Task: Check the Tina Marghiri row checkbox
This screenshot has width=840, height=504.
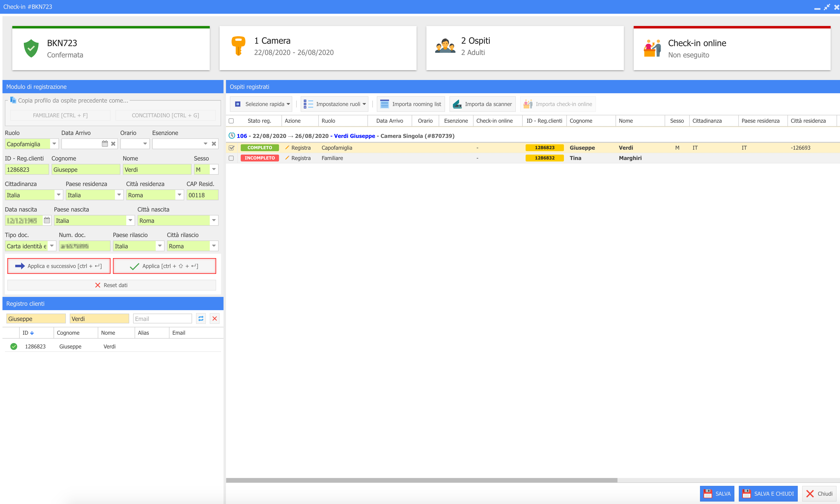Action: pos(231,158)
